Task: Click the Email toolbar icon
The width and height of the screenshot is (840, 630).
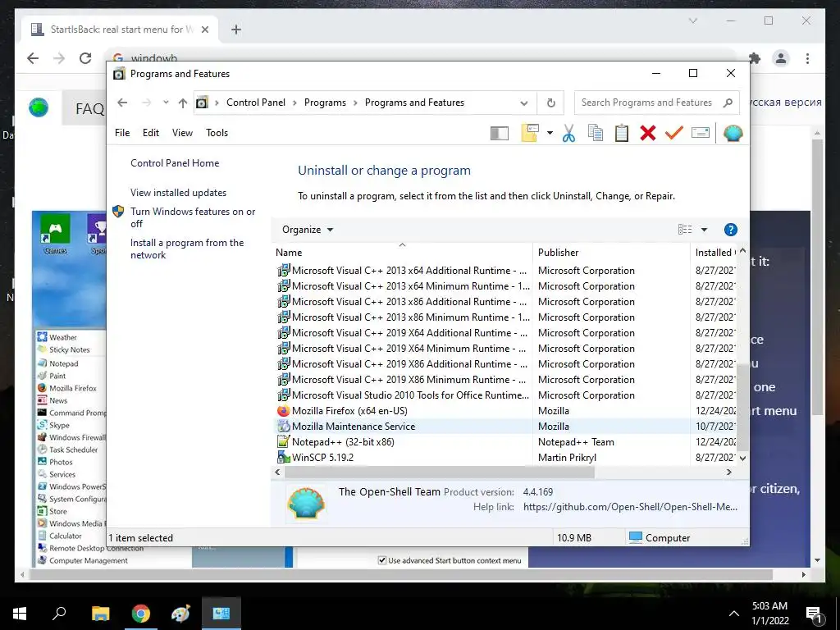Action: [x=701, y=132]
